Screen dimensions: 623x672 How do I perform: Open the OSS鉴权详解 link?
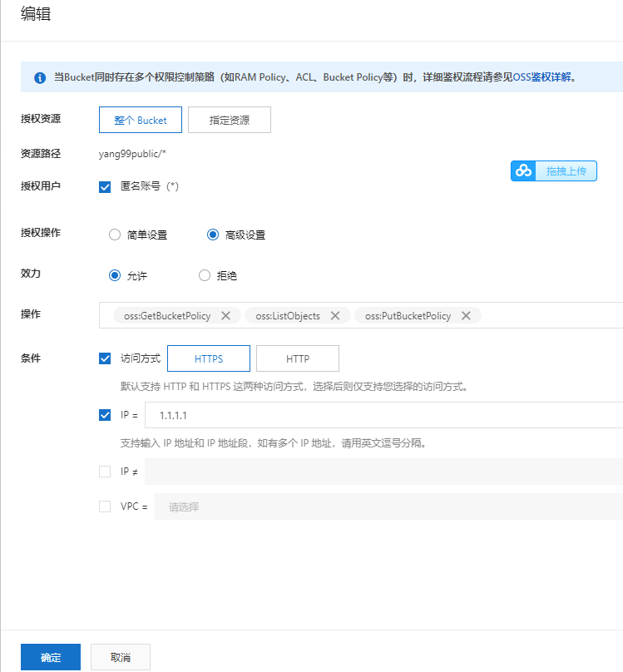point(542,77)
